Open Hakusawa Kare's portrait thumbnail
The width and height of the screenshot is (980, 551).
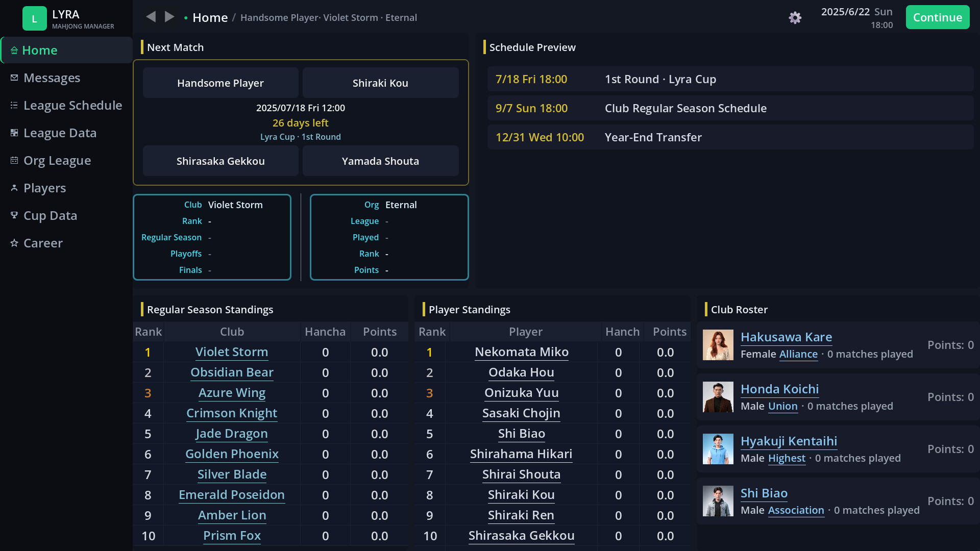click(x=718, y=345)
